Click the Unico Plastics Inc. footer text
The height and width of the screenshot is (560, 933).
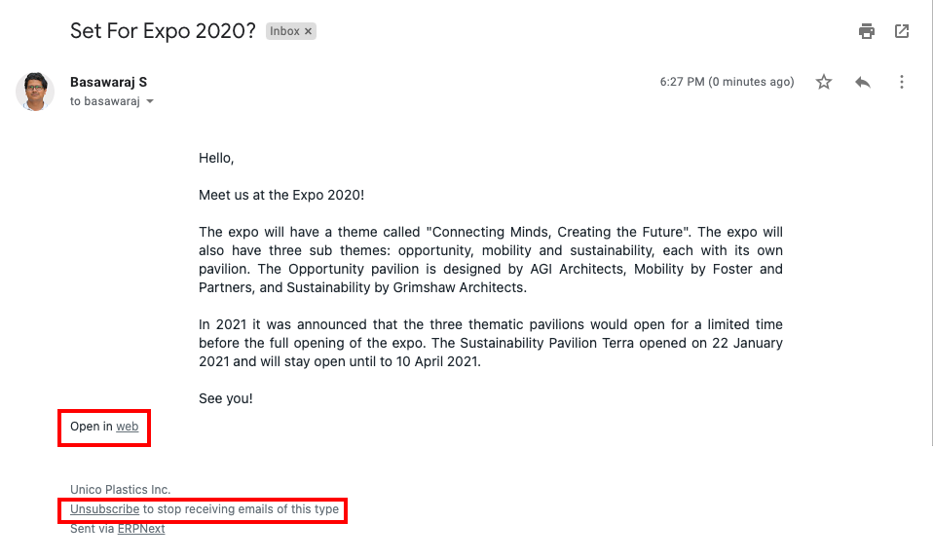click(x=121, y=490)
